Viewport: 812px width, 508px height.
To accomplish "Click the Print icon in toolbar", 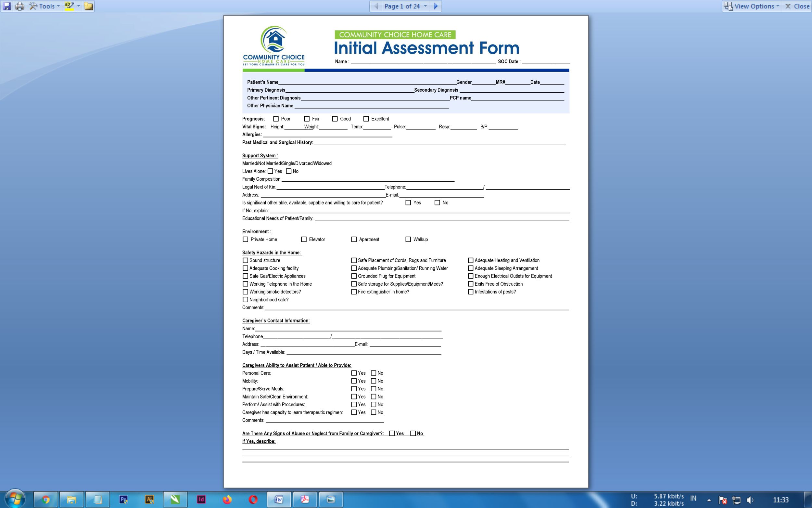I will click(20, 6).
